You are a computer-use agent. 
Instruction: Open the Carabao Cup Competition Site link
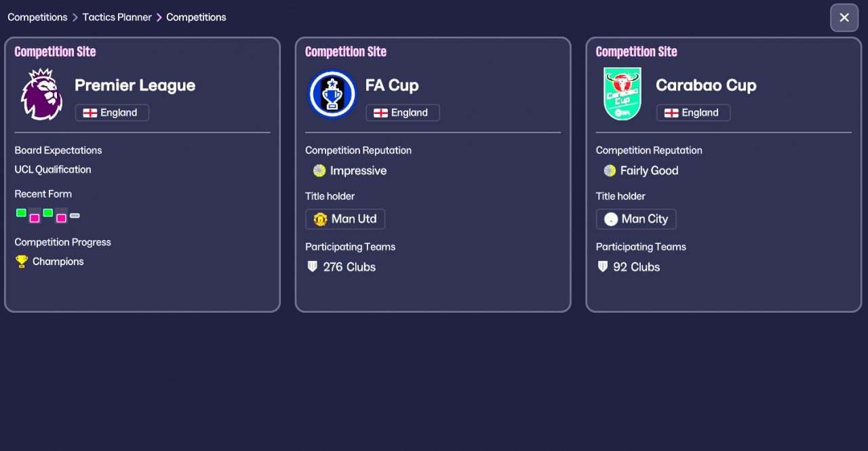tap(636, 52)
